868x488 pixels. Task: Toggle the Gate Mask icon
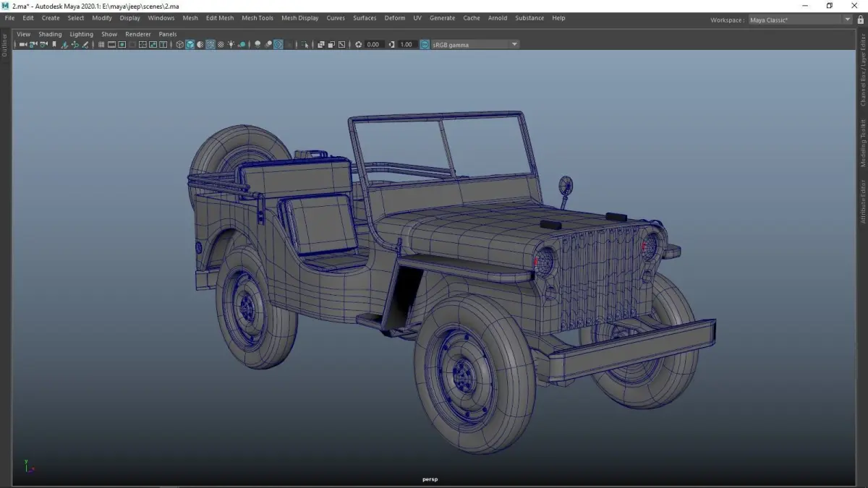[x=132, y=44]
